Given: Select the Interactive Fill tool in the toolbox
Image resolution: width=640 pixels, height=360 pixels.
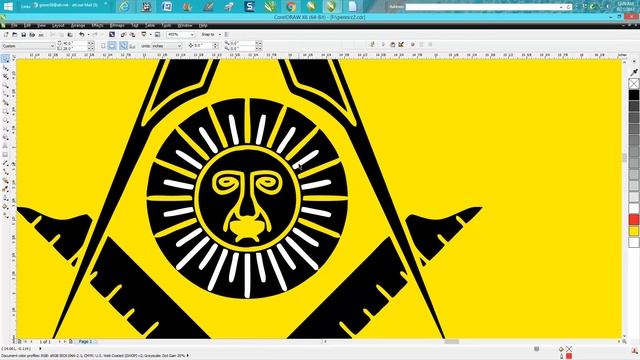Looking at the screenshot, I should 5,215.
